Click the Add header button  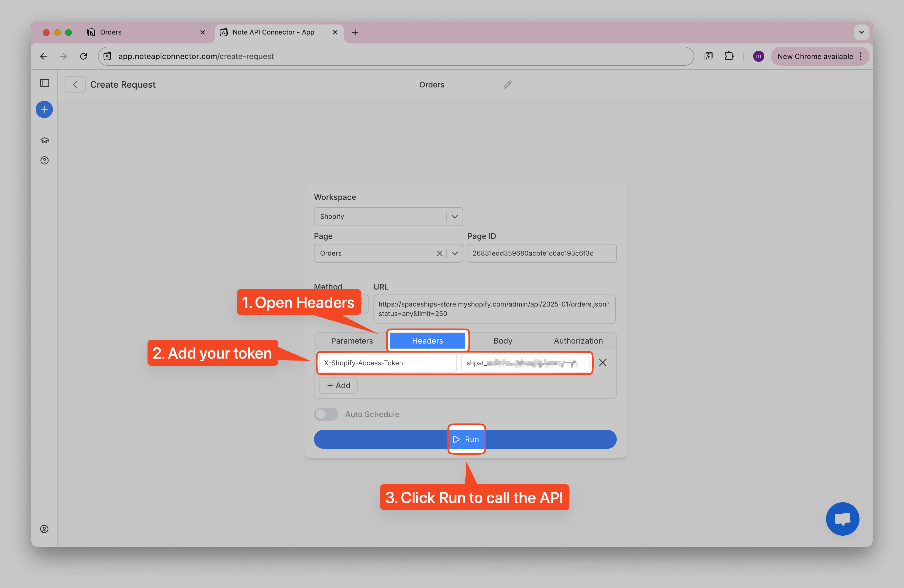click(338, 385)
